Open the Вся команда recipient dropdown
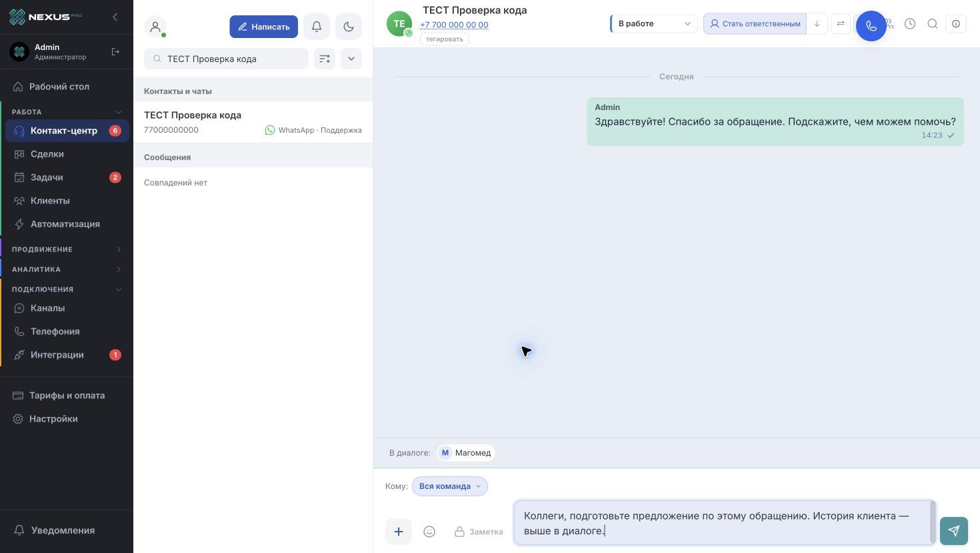 pyautogui.click(x=450, y=486)
